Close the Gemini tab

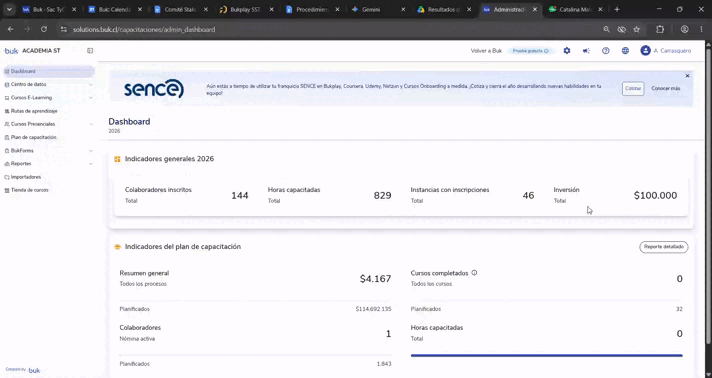403,9
